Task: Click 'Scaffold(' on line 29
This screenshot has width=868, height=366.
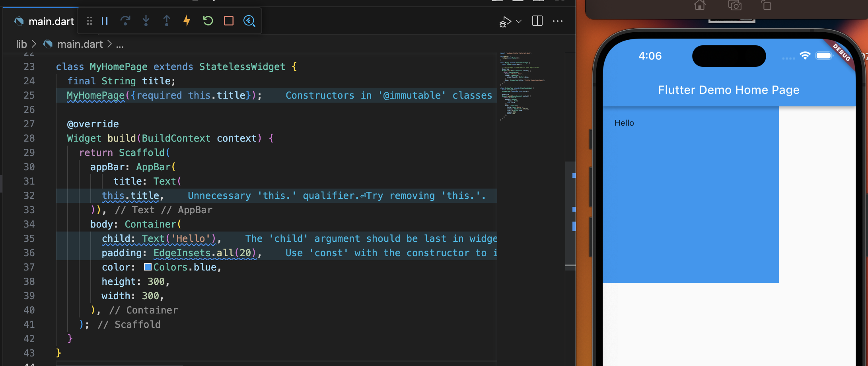Action: (x=144, y=153)
